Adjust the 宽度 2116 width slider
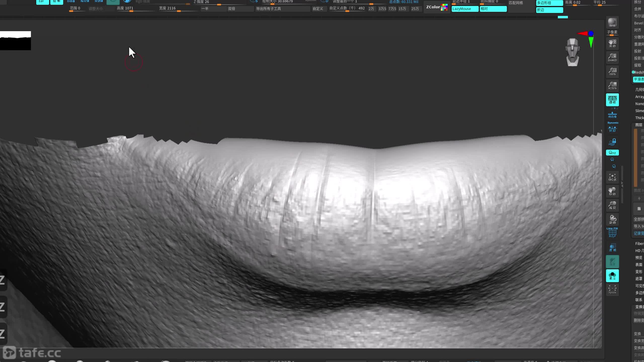The width and height of the screenshot is (644, 362). 179,9
